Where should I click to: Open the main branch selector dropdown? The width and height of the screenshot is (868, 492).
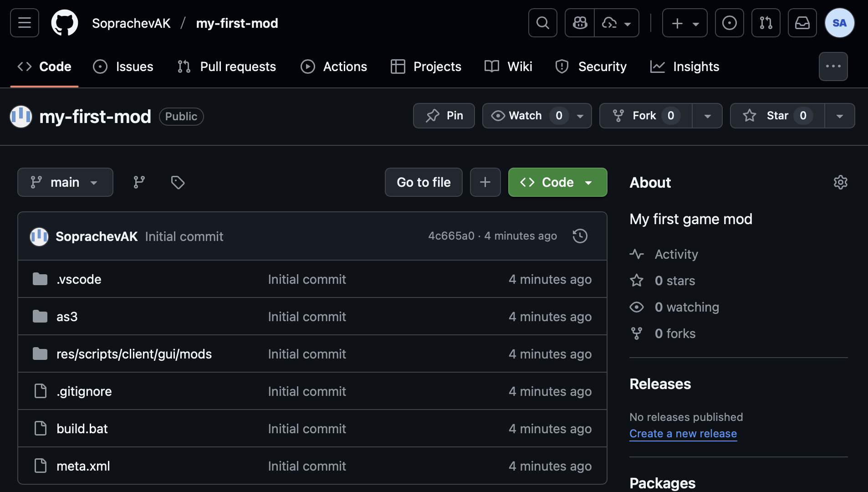(65, 182)
